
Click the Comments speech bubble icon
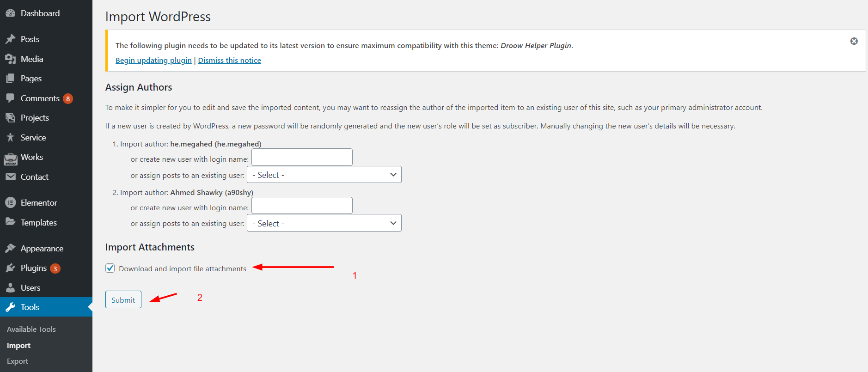pos(10,98)
